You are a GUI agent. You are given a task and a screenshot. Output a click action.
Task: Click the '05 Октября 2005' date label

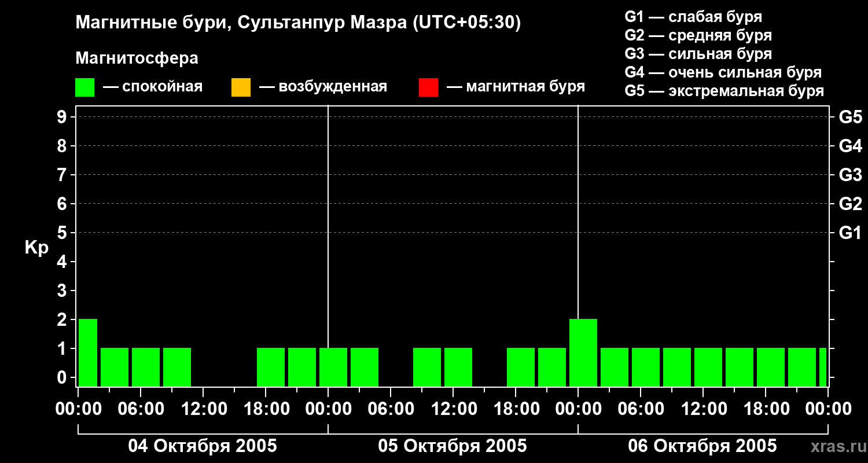453,446
